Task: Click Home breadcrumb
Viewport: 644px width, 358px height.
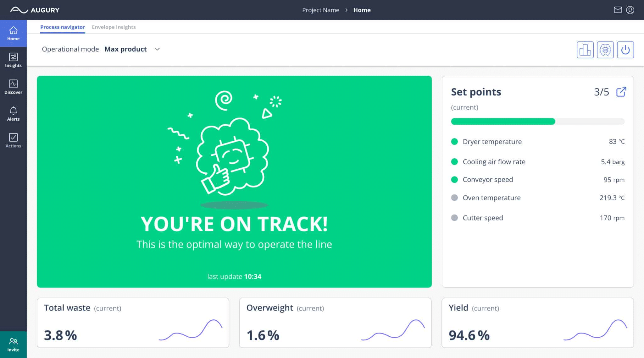Action: click(x=362, y=10)
